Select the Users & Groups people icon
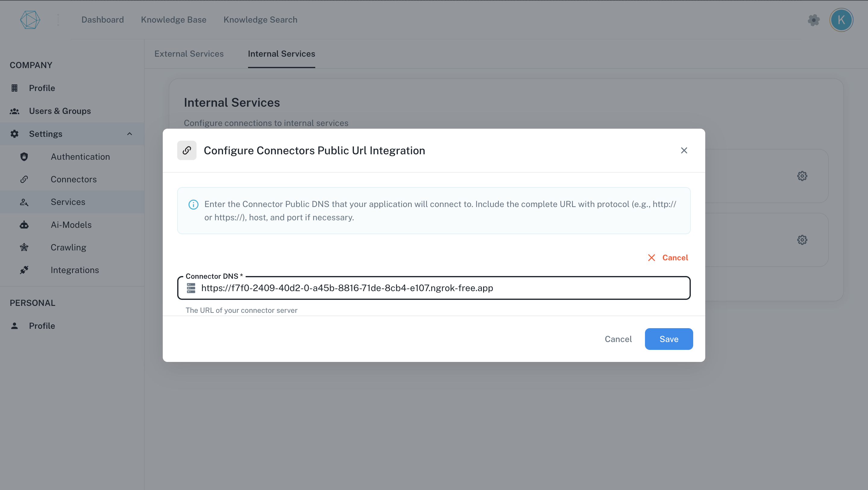Viewport: 868px width, 490px height. pyautogui.click(x=14, y=111)
